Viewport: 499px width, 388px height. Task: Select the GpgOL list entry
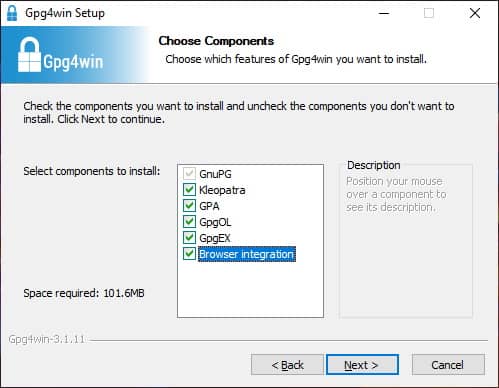click(215, 222)
